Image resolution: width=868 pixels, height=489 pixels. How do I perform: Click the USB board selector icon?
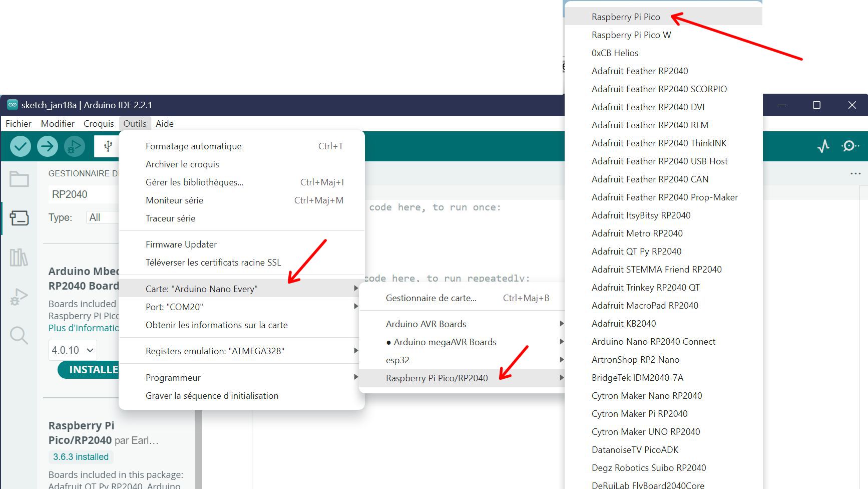(x=108, y=146)
